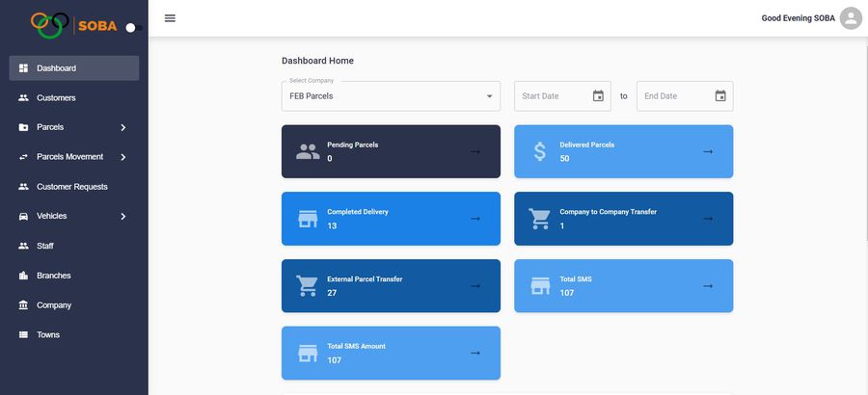This screenshot has height=395, width=868.
Task: Click the Company bank icon
Action: click(23, 304)
